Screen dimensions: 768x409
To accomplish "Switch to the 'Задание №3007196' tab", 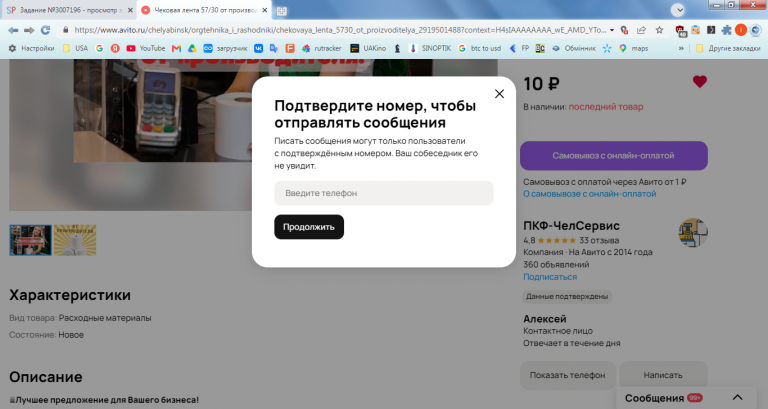I will pyautogui.click(x=70, y=10).
